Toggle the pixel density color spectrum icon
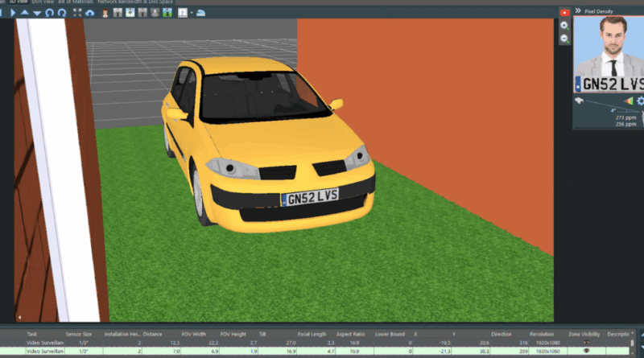 click(629, 101)
